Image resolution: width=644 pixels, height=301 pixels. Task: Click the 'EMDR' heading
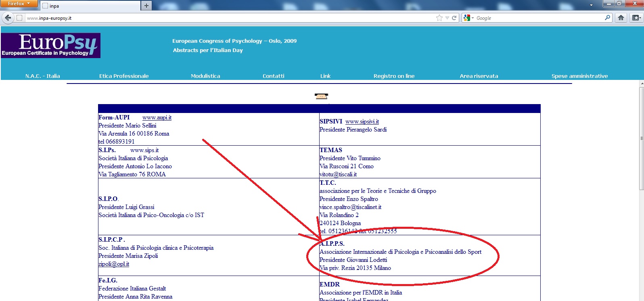pos(330,284)
